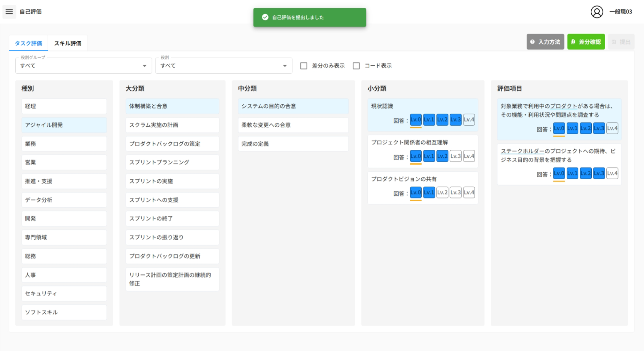
Task: Click the green success checkmark icon
Action: [x=265, y=17]
